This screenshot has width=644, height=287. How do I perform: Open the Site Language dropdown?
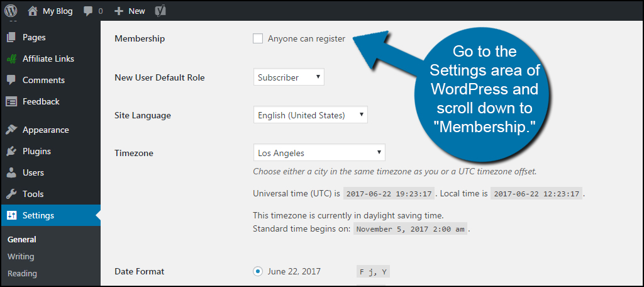click(x=311, y=115)
